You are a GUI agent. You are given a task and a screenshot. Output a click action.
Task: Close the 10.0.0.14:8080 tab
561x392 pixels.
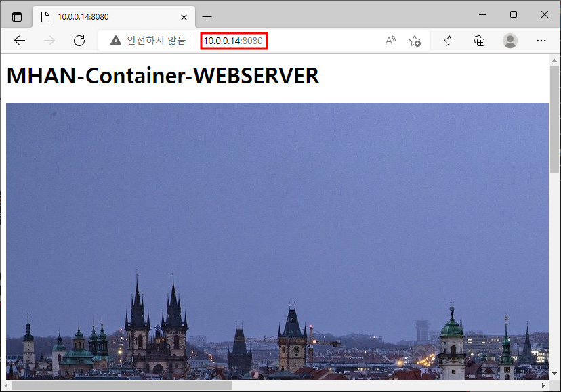[x=184, y=17]
